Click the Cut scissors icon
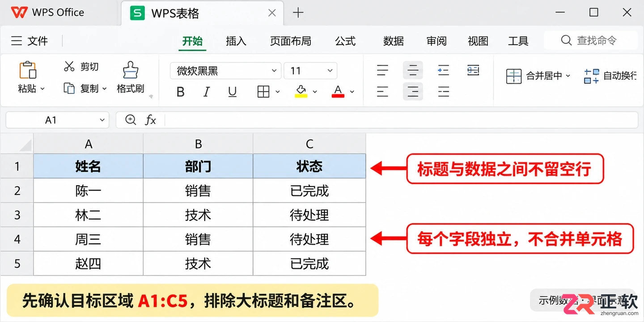Image resolution: width=644 pixels, height=322 pixels. click(x=69, y=67)
